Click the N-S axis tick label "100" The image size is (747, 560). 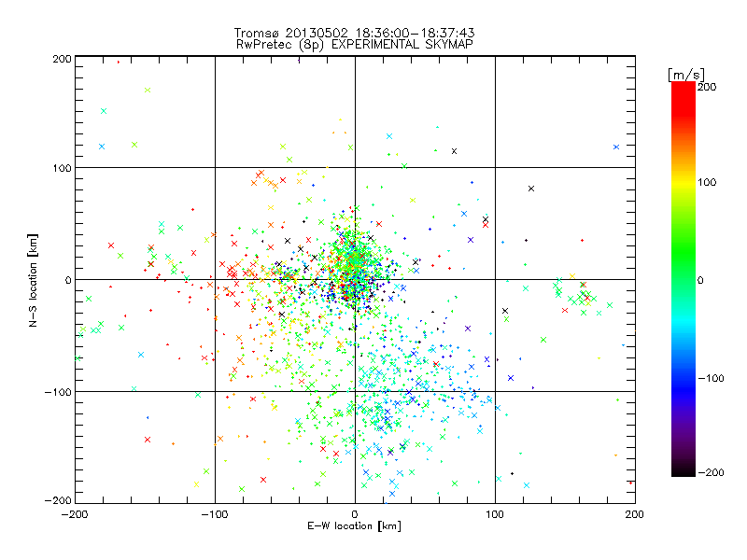62,168
